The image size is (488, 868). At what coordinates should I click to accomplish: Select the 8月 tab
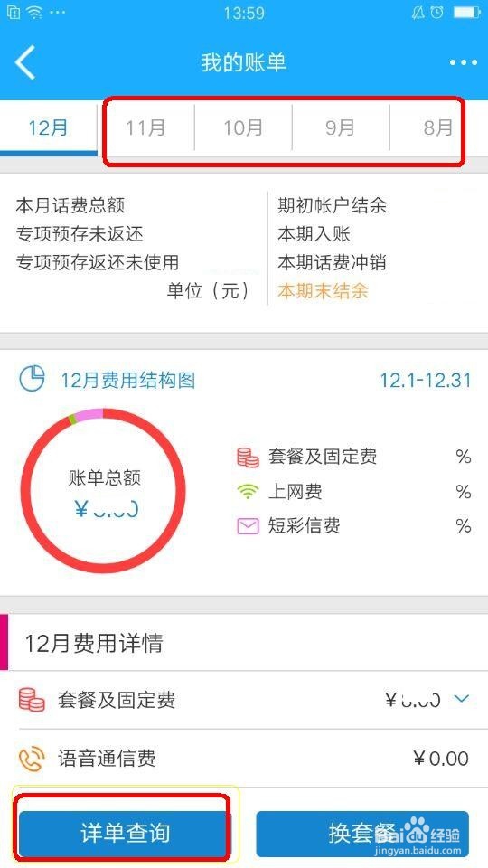point(438,127)
